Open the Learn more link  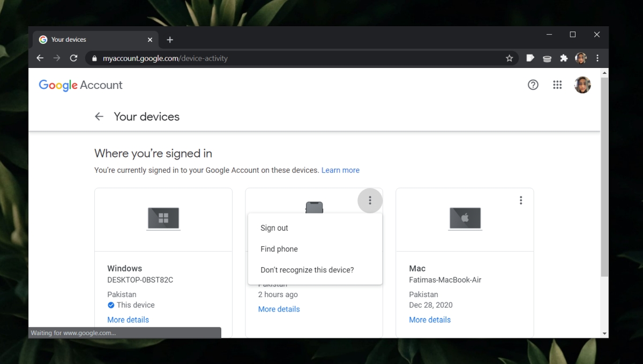[x=340, y=170]
